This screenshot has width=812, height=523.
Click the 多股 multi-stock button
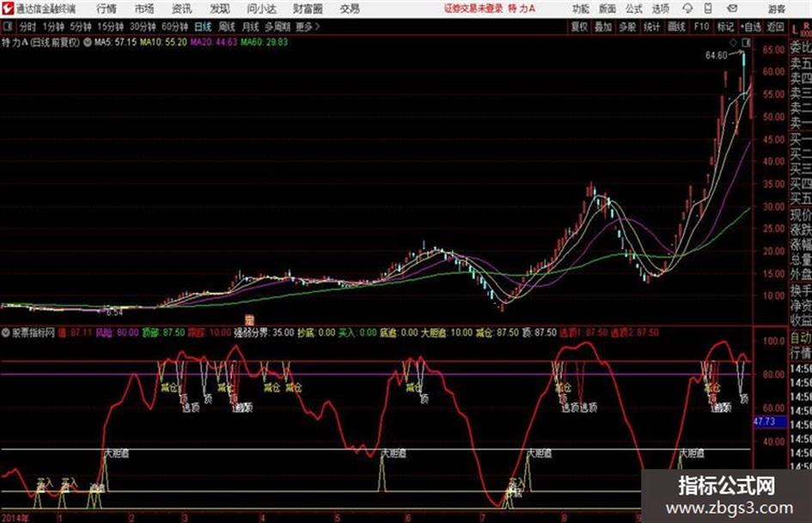coord(627,27)
